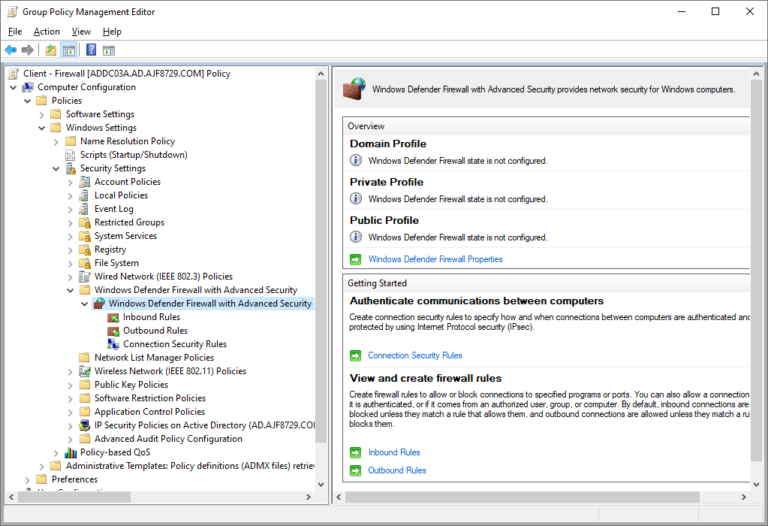Click the Computer Configuration icon in tree
This screenshot has height=526, width=768.
coord(28,87)
